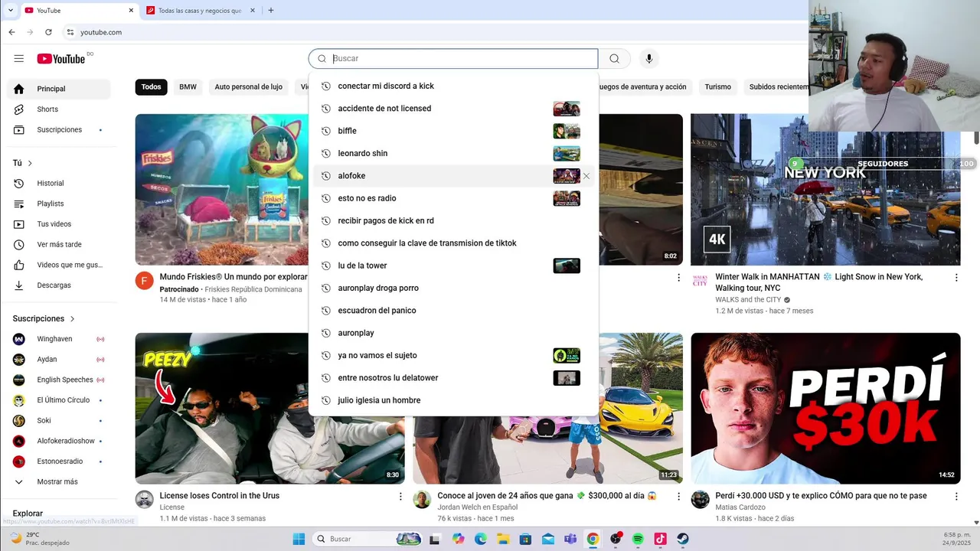Image resolution: width=980 pixels, height=551 pixels.
Task: Select the Todos filter chip
Action: coord(151,87)
